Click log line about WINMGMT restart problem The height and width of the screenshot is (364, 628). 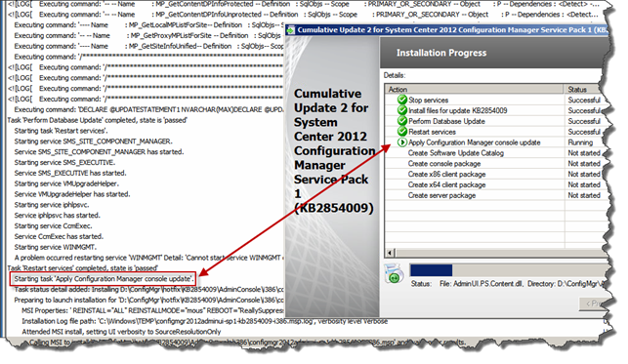point(149,258)
